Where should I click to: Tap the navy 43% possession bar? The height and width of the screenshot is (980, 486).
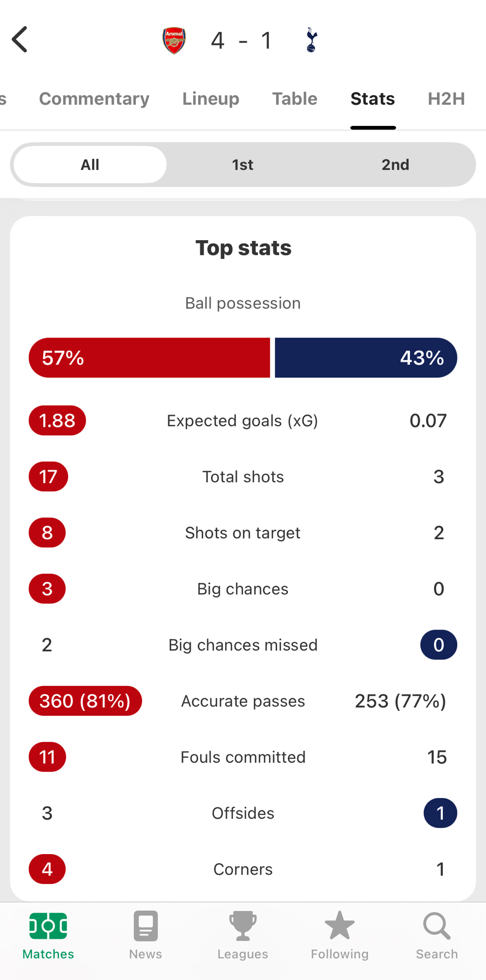coord(366,358)
